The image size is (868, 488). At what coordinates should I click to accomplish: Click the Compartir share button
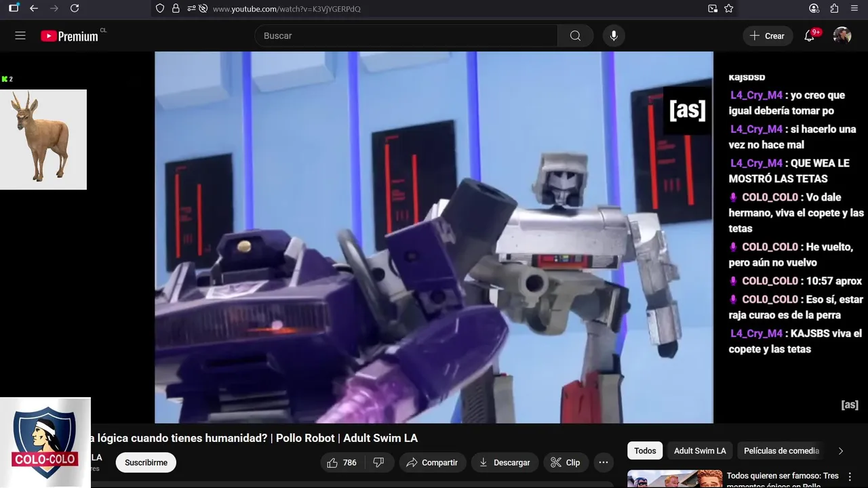[432, 462]
